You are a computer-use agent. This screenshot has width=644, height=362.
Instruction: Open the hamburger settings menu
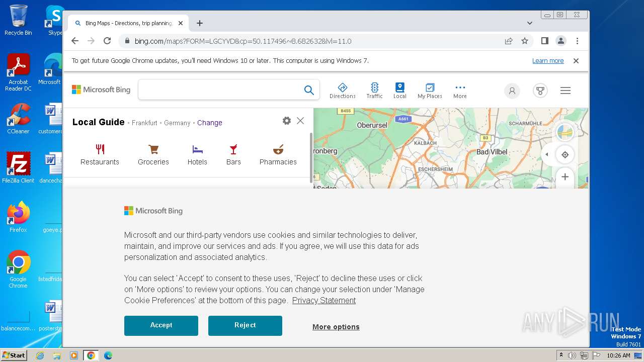point(566,90)
